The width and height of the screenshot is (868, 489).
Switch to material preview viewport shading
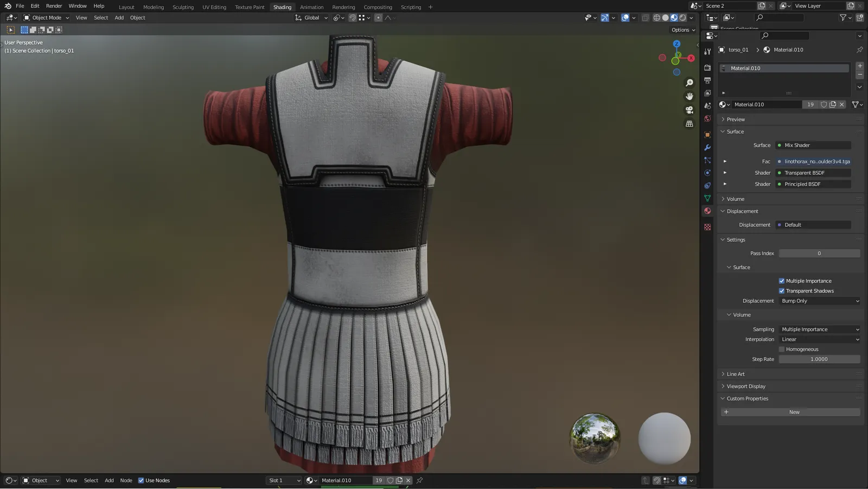674,18
